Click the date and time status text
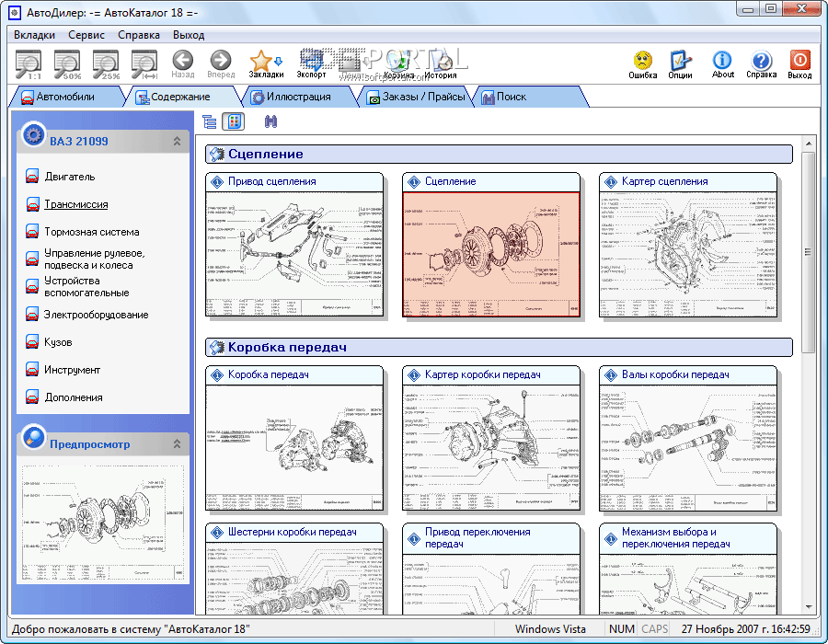Viewport: 828px width, 644px height. click(745, 629)
